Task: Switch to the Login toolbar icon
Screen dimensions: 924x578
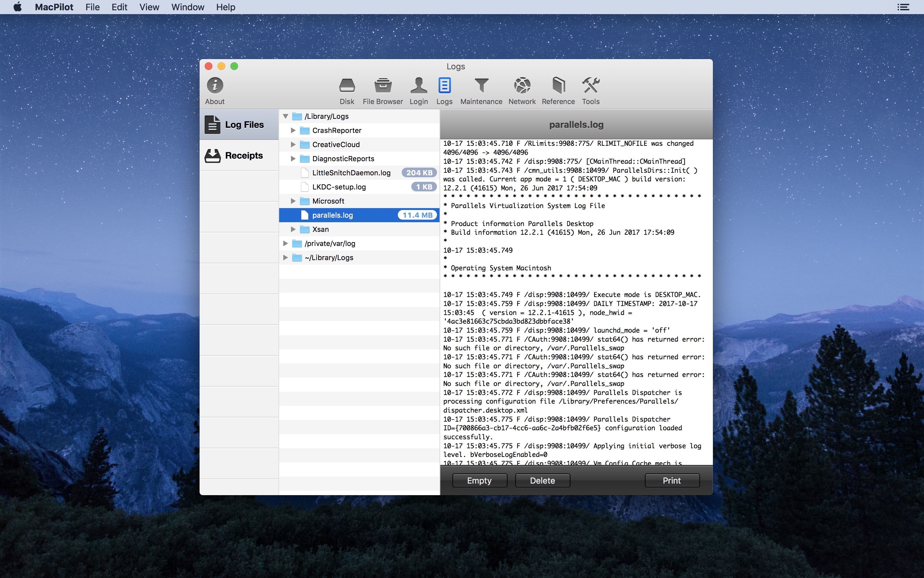Action: [418, 91]
